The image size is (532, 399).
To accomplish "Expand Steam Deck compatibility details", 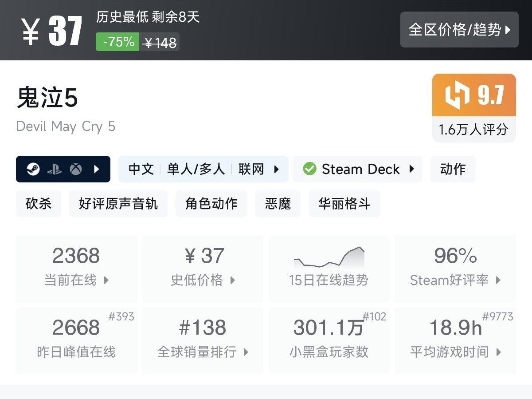I will [x=411, y=169].
